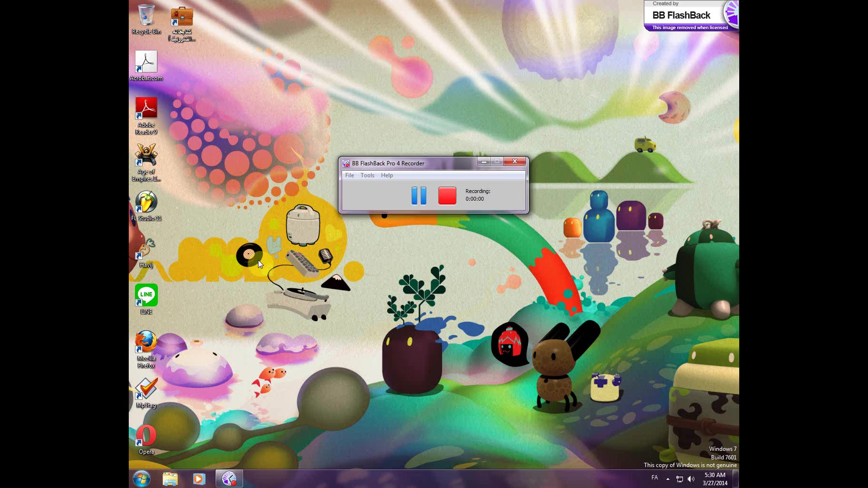Show hidden icons in the system tray

668,479
